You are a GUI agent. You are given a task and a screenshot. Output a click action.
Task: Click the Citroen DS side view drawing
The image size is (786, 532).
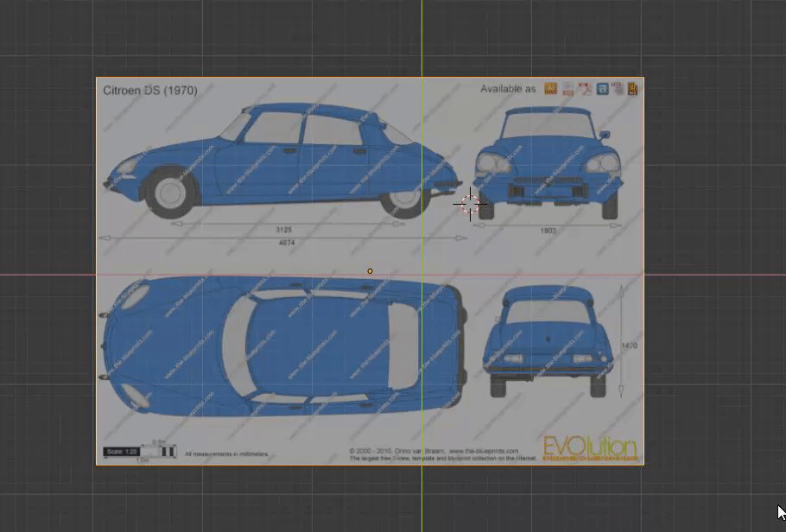click(x=283, y=161)
